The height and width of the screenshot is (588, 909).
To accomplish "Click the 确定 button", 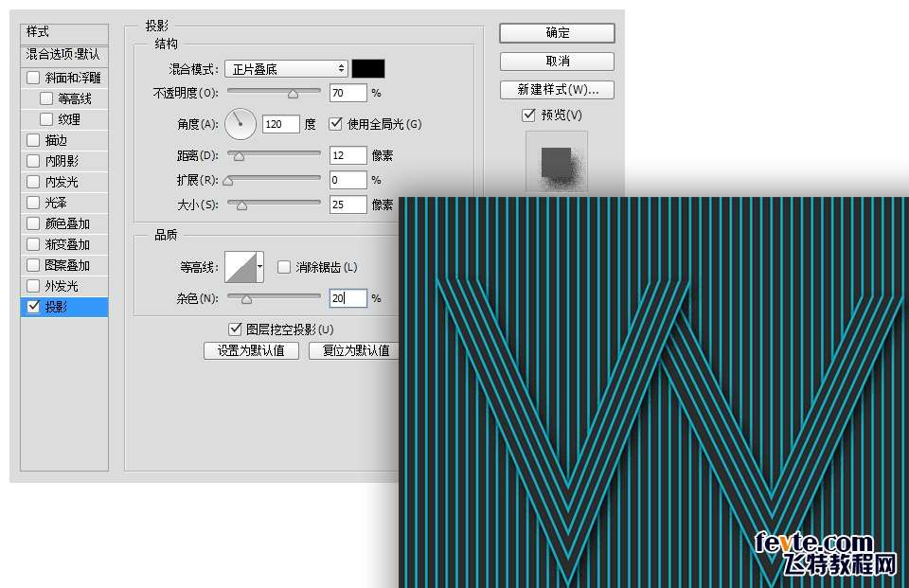I will pyautogui.click(x=557, y=33).
